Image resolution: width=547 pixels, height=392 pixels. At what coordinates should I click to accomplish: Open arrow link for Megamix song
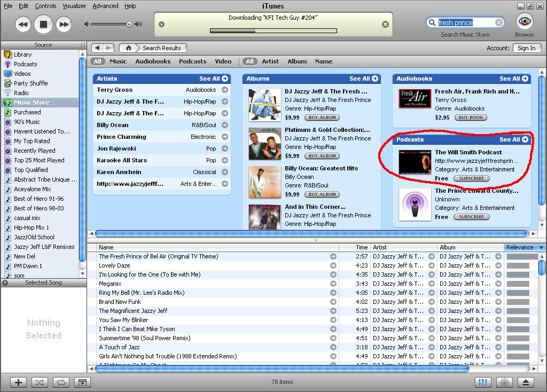(333, 284)
